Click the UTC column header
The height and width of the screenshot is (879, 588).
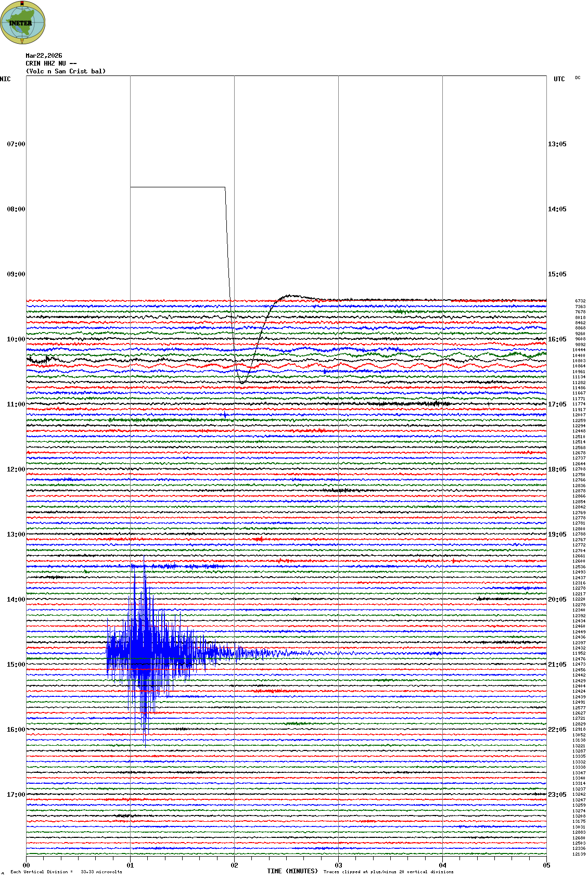click(x=559, y=79)
